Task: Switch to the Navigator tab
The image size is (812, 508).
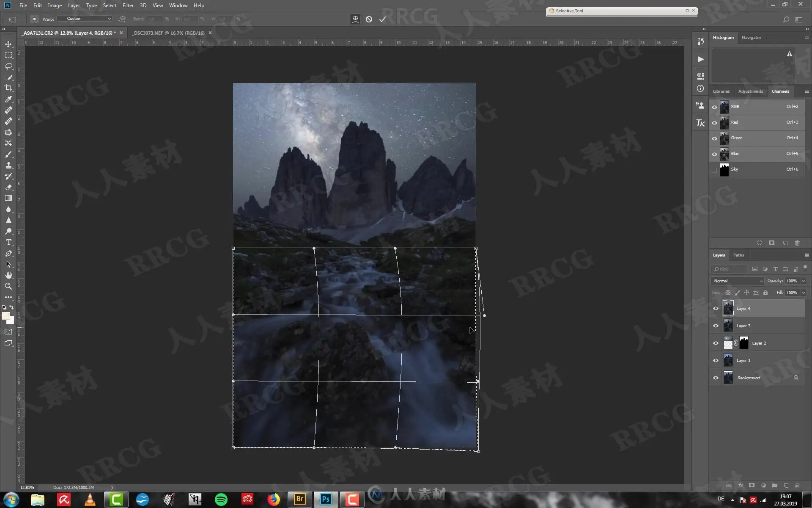Action: point(751,38)
